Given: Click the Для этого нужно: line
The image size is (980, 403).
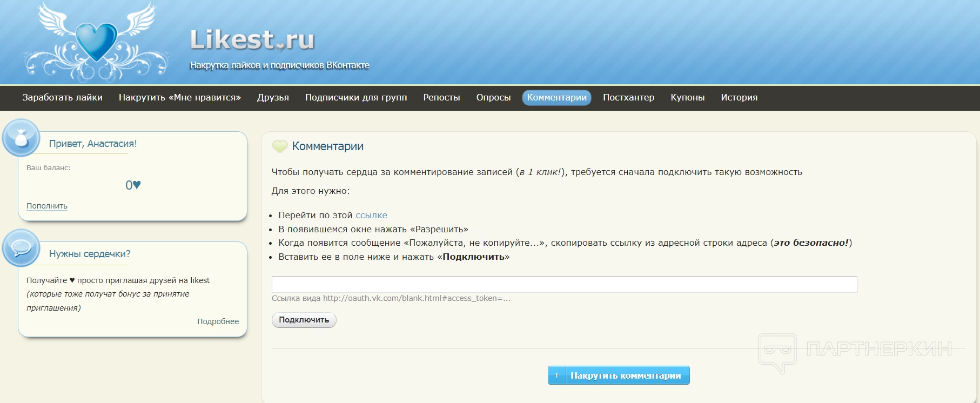Looking at the screenshot, I should [x=311, y=191].
